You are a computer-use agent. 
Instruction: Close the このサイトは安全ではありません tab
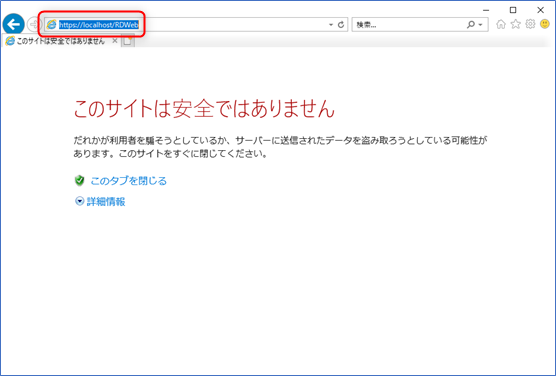point(115,41)
